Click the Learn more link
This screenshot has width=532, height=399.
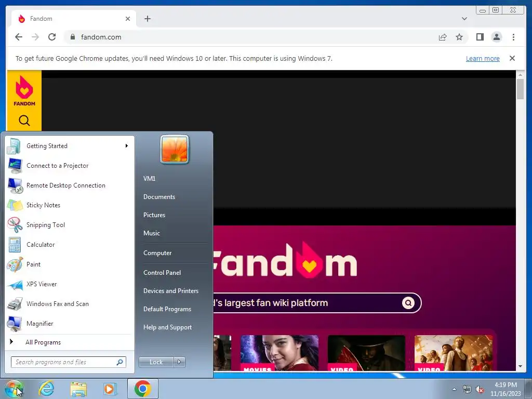tap(483, 58)
